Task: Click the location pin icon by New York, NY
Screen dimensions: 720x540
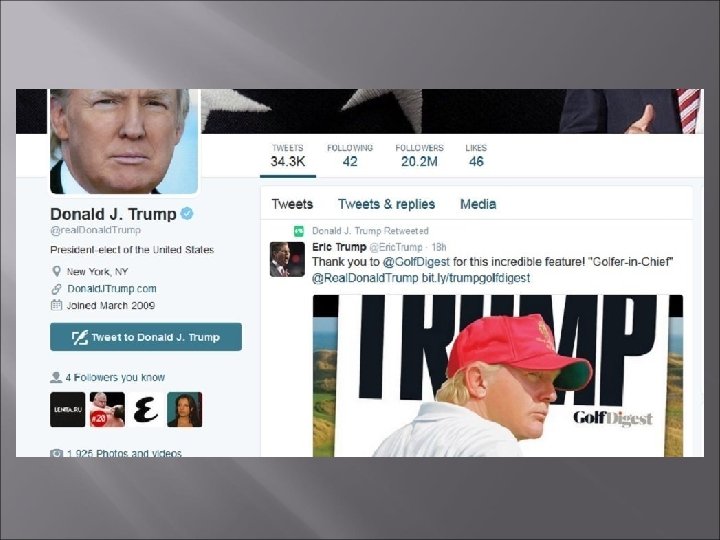Action: [56, 271]
